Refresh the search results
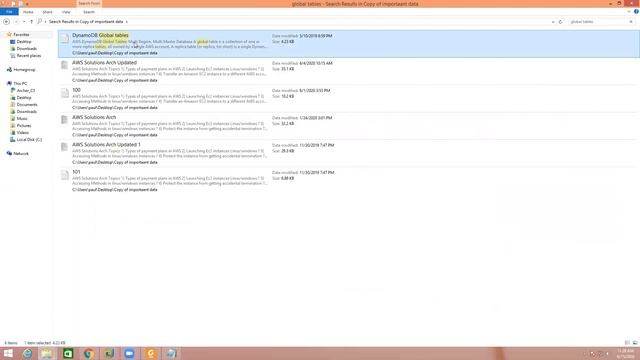Image resolution: width=640 pixels, height=360 pixels. (560, 22)
